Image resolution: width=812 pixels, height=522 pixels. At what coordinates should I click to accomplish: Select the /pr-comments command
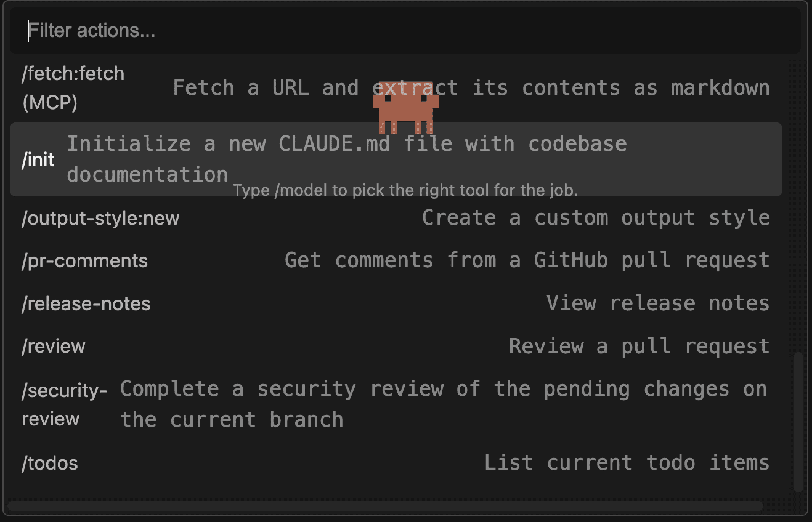84,260
